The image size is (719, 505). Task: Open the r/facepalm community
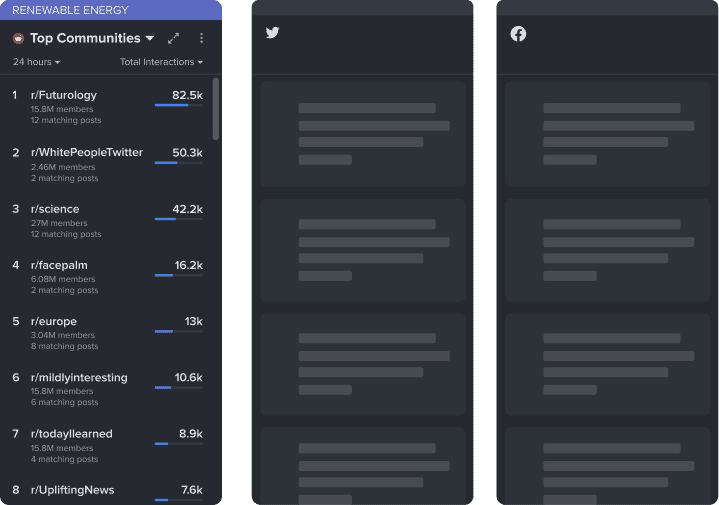59,265
